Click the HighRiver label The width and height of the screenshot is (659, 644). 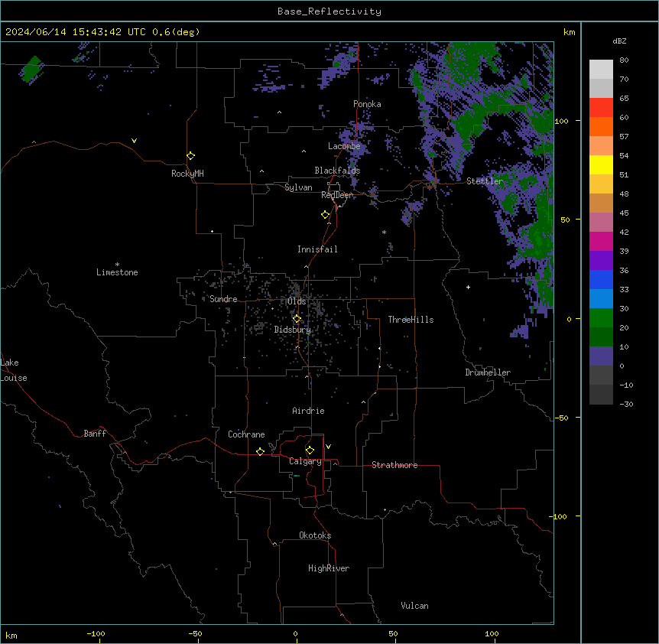329,568
